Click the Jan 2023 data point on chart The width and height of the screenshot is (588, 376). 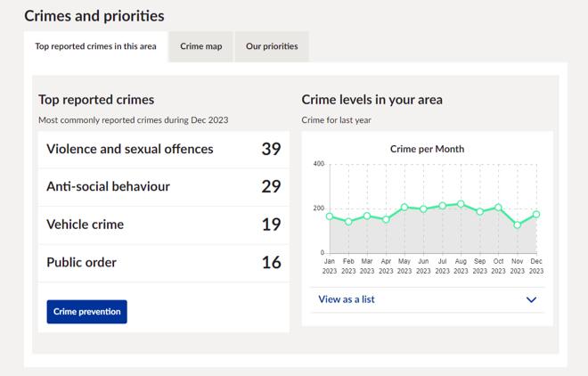[330, 217]
